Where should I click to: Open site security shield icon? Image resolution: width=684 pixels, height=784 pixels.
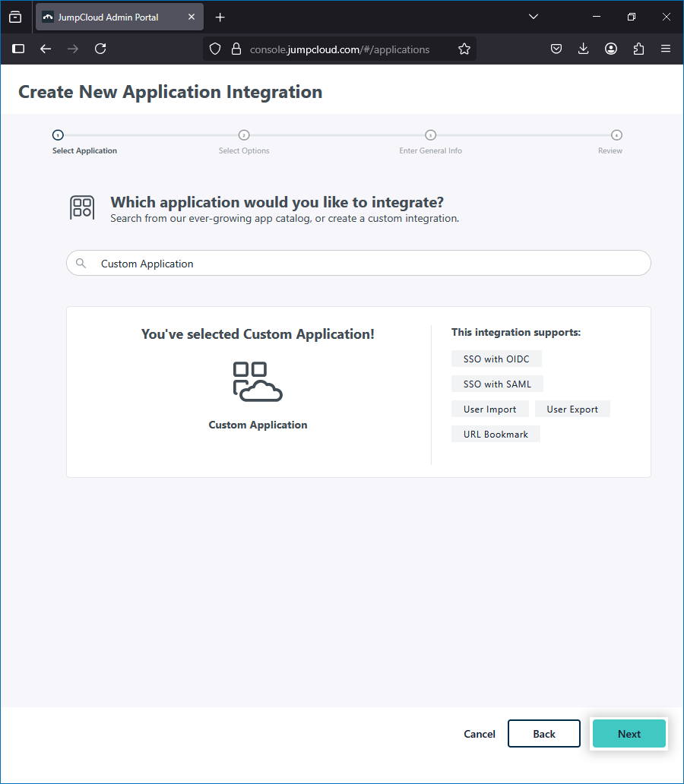215,49
